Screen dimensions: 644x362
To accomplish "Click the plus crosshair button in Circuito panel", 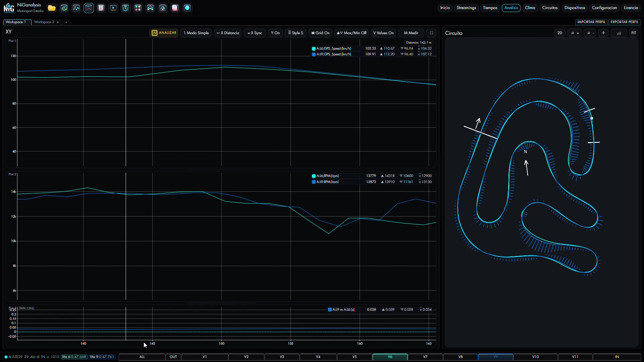I will point(603,33).
